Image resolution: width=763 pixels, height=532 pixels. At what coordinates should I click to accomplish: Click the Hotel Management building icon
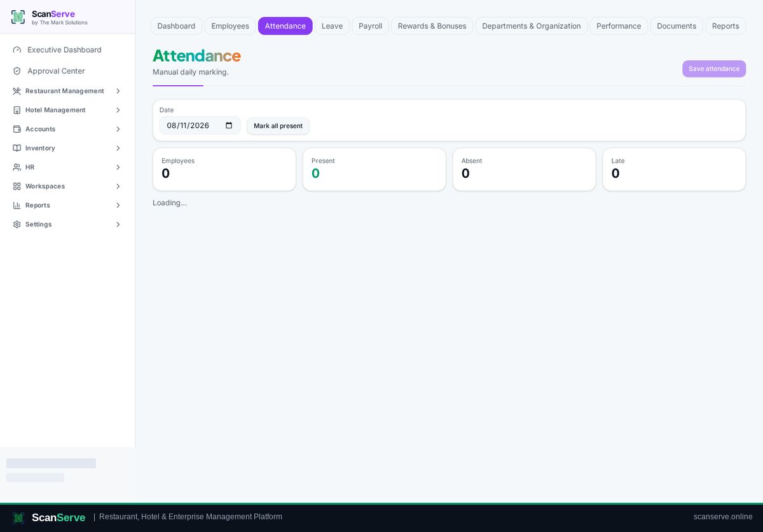[17, 110]
